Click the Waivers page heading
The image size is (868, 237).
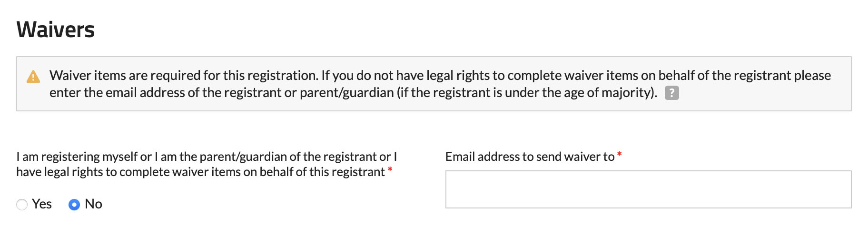pyautogui.click(x=56, y=30)
